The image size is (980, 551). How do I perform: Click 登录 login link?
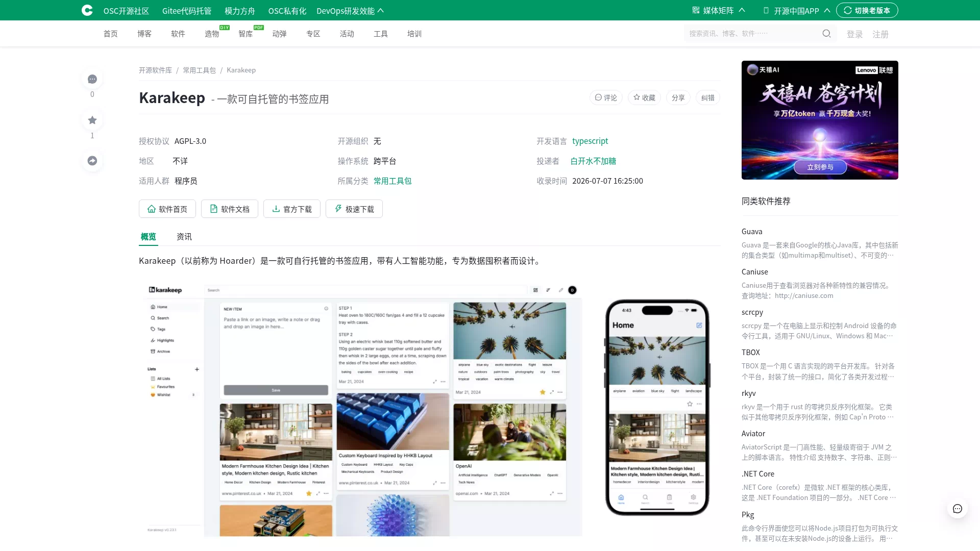(x=855, y=34)
